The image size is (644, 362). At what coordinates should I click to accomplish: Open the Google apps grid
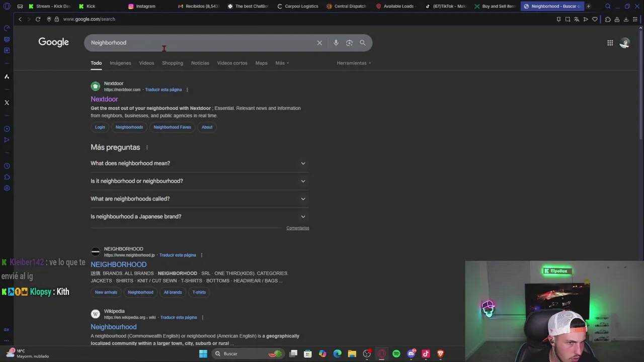point(610,43)
